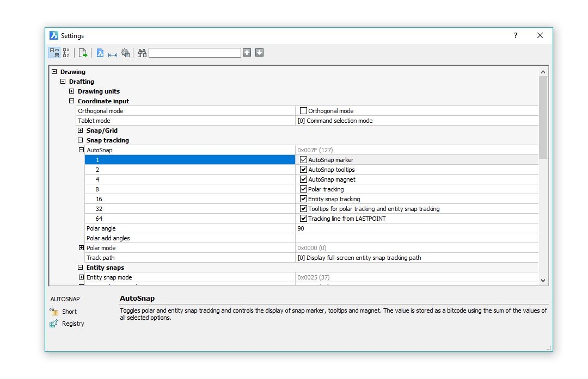Uncheck AutoSnap marker
The height and width of the screenshot is (379, 588).
tap(303, 160)
